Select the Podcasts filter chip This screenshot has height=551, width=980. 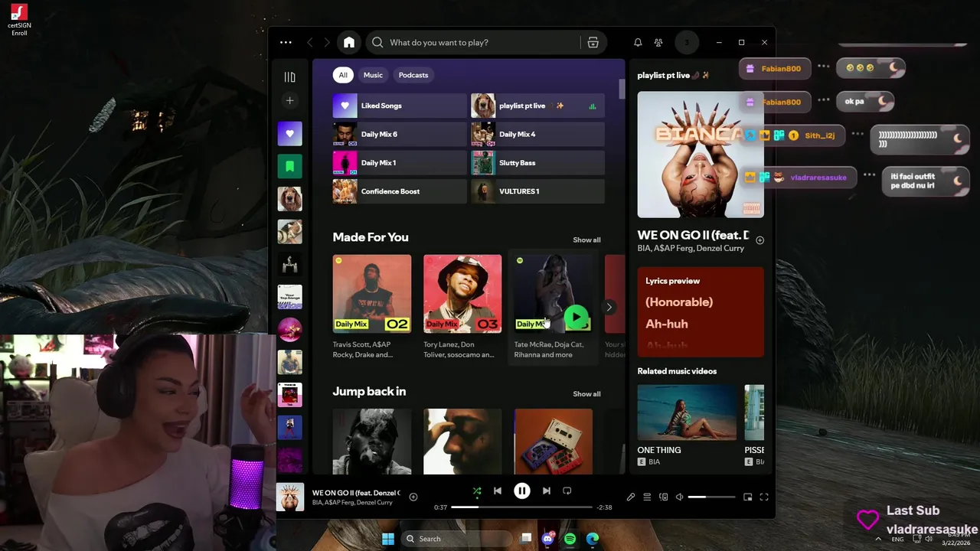[413, 75]
